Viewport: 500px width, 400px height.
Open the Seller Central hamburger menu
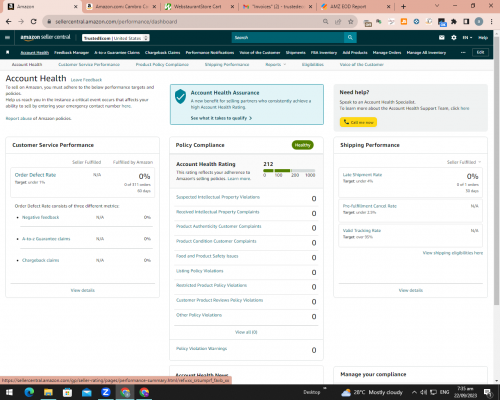pos(7,38)
